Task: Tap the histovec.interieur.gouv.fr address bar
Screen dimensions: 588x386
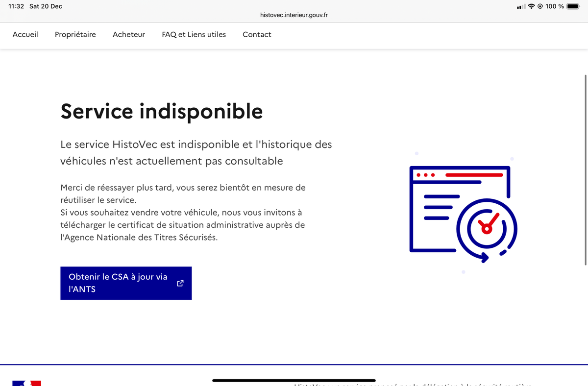Action: (x=294, y=15)
